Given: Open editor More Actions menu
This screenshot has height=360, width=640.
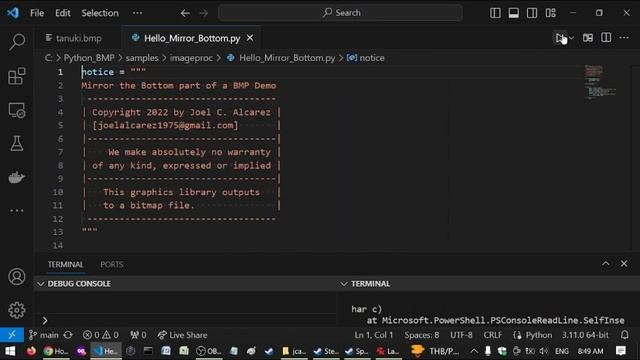Looking at the screenshot, I should click(624, 38).
